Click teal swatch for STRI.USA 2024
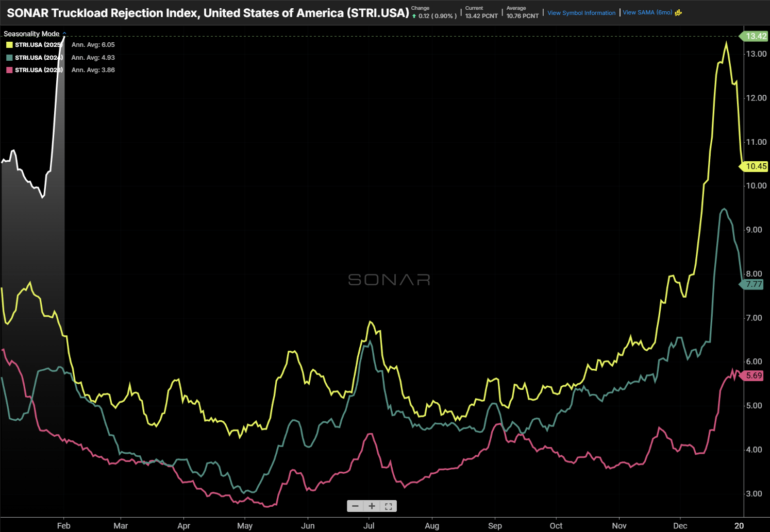Image resolution: width=770 pixels, height=532 pixels. 9,58
